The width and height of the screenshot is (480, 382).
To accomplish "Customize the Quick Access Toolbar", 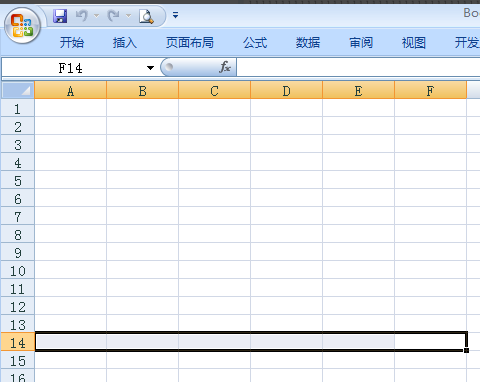I will pos(175,15).
